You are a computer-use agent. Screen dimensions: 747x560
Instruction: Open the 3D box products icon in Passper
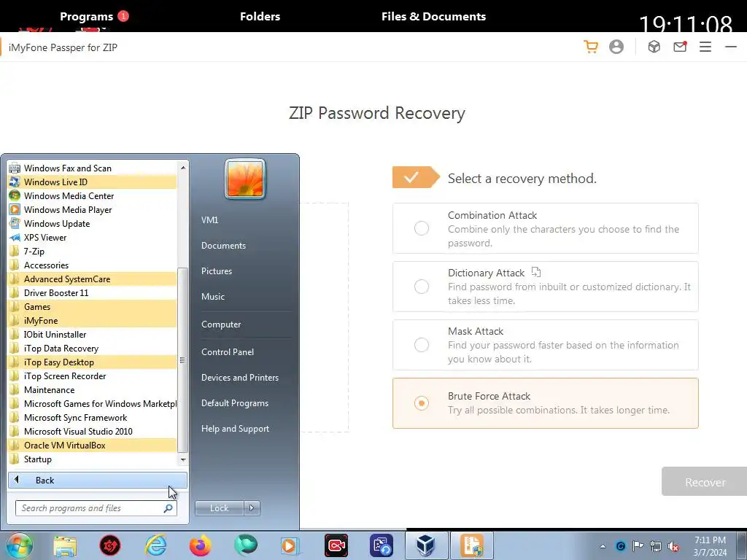(654, 47)
